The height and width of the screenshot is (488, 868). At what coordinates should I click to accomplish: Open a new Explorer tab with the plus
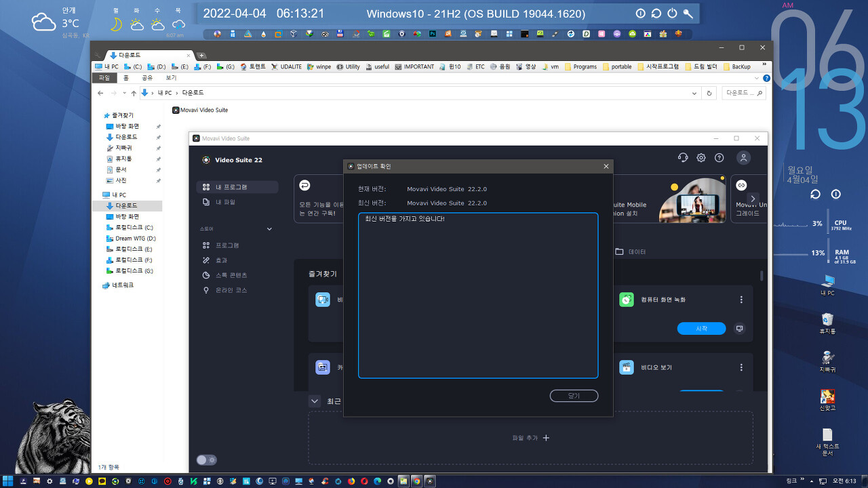pos(201,55)
